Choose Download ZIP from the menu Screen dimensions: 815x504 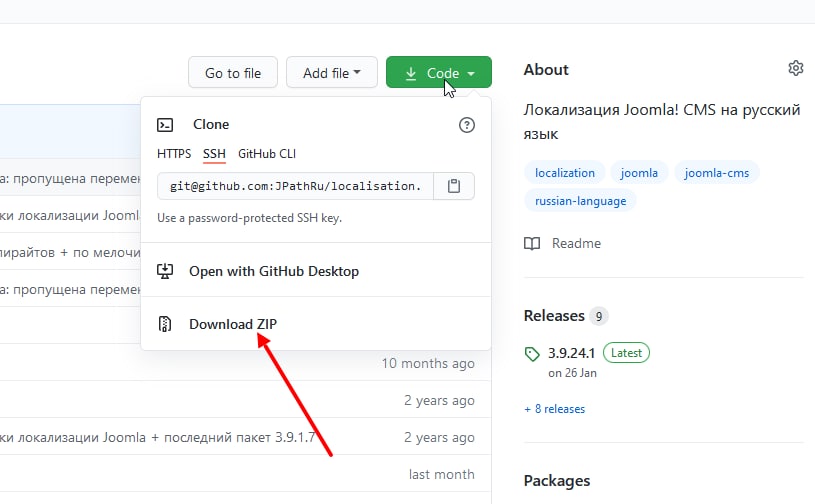pyautogui.click(x=235, y=324)
